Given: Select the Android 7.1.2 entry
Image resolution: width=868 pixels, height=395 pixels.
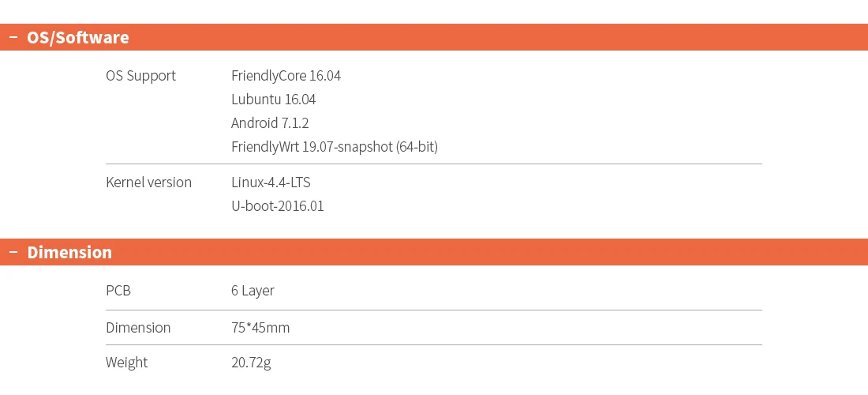Looking at the screenshot, I should pos(270,123).
